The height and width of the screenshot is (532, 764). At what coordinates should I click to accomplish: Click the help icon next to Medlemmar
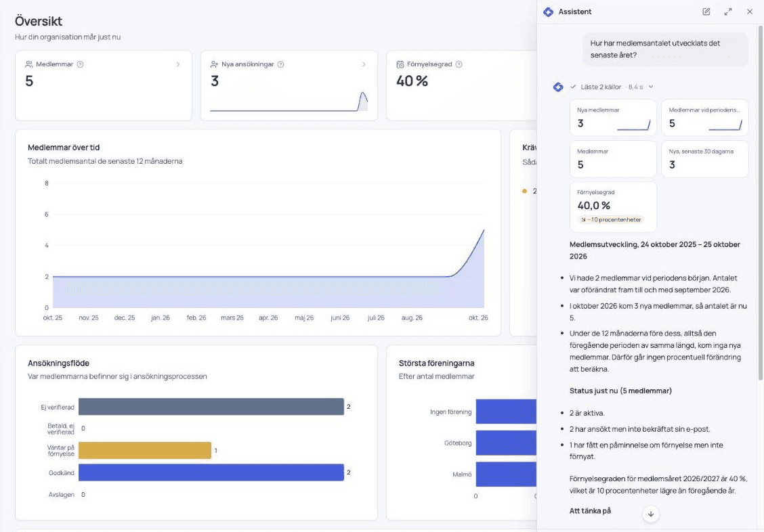coord(81,64)
